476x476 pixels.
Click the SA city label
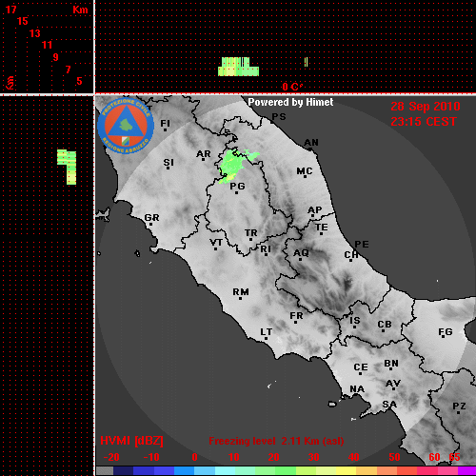click(x=389, y=405)
